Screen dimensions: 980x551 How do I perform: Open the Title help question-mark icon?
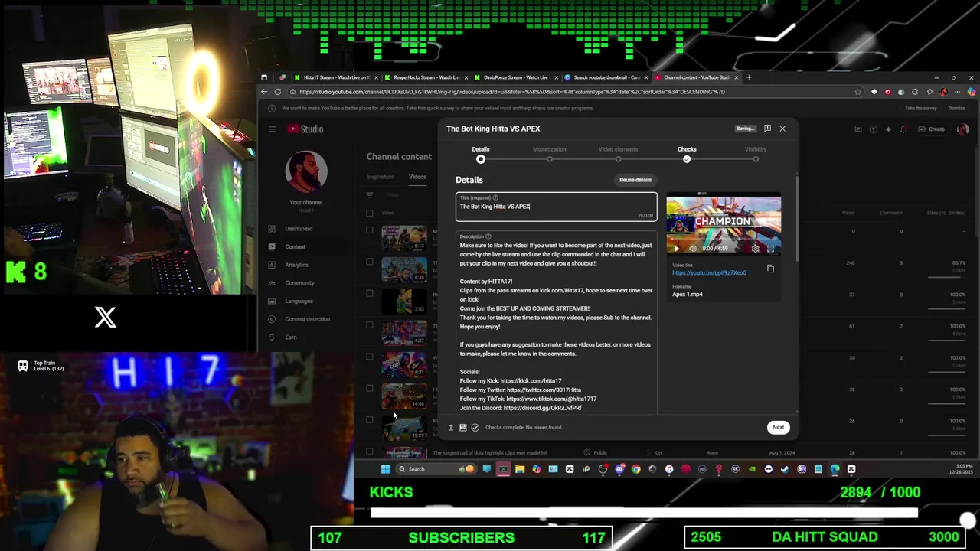495,197
